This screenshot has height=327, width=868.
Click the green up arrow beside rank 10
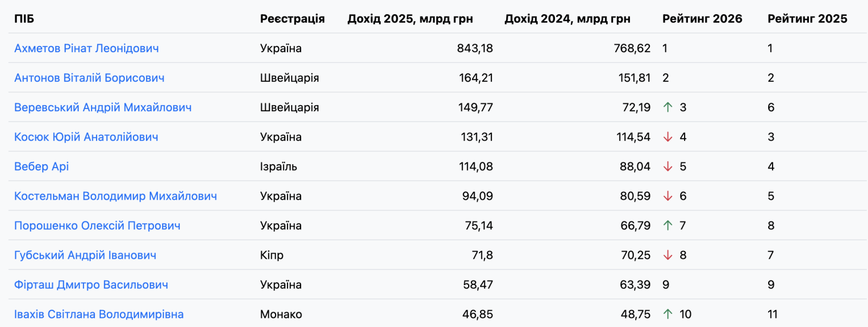(x=668, y=314)
